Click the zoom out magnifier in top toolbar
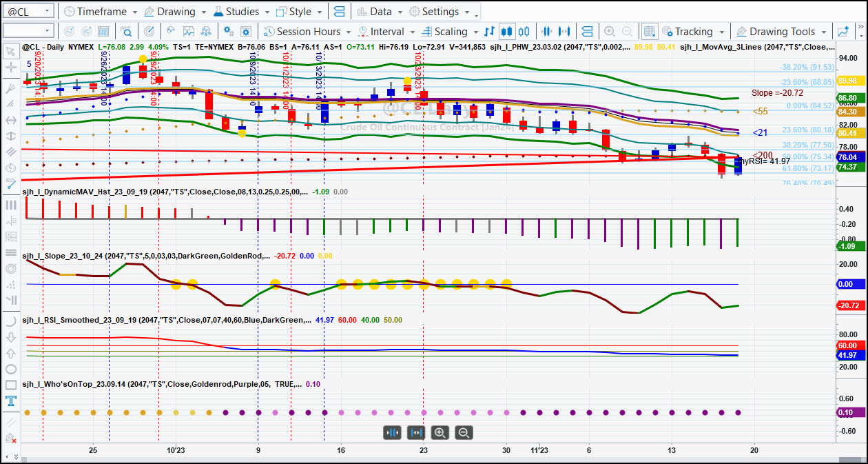The image size is (868, 464). [626, 32]
